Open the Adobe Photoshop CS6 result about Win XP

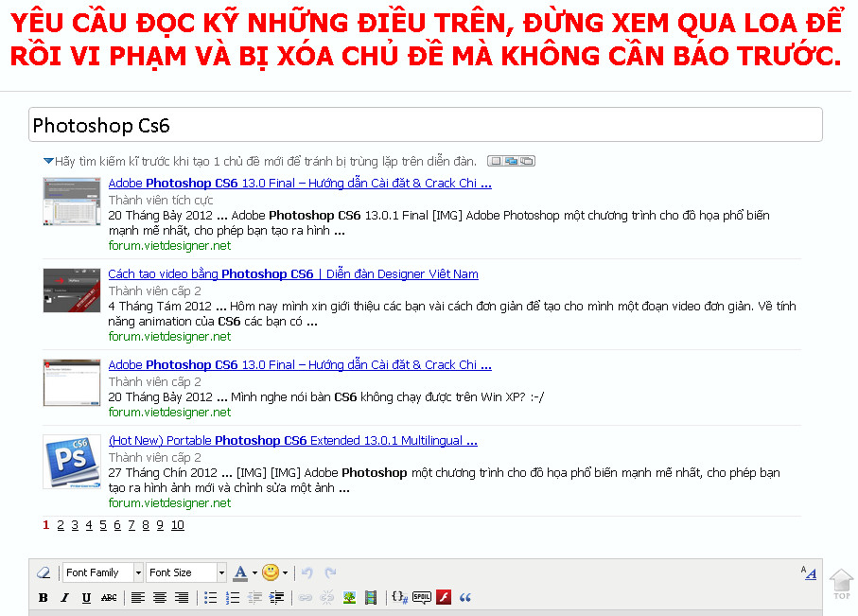pyautogui.click(x=300, y=364)
